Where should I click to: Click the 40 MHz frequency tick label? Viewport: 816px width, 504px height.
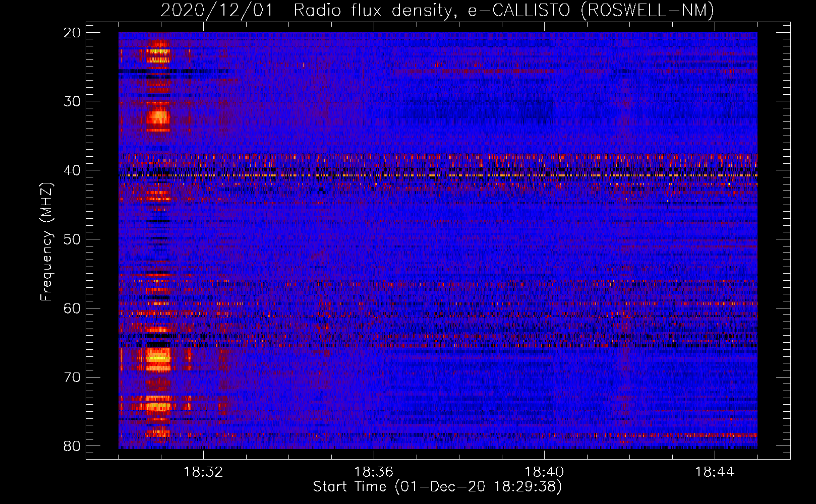[73, 170]
